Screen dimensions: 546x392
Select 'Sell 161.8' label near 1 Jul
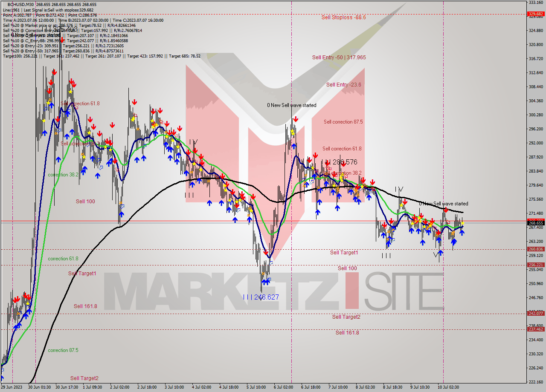pos(85,306)
